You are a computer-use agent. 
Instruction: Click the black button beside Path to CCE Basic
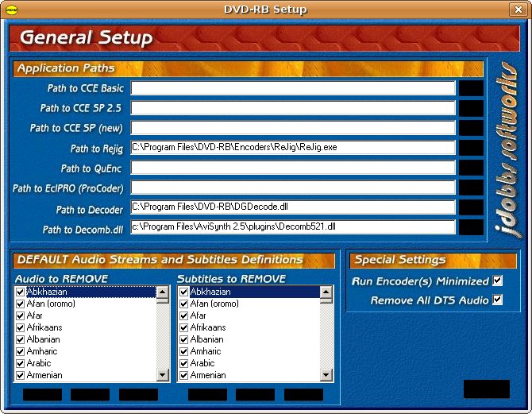pos(472,88)
